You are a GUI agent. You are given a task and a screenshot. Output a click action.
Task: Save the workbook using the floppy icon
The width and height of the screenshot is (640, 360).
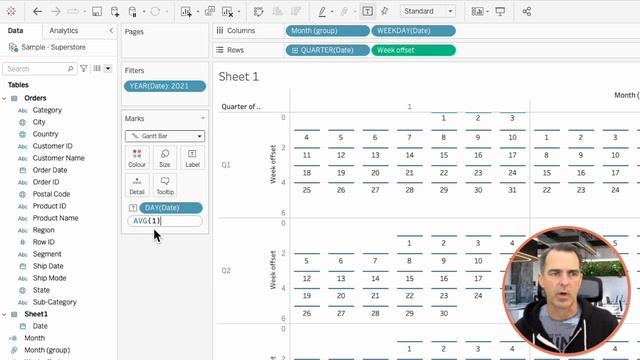point(97,11)
